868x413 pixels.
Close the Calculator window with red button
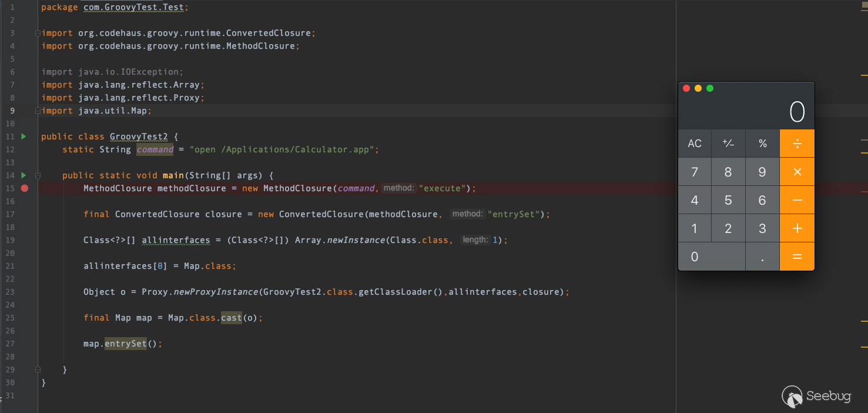tap(686, 88)
